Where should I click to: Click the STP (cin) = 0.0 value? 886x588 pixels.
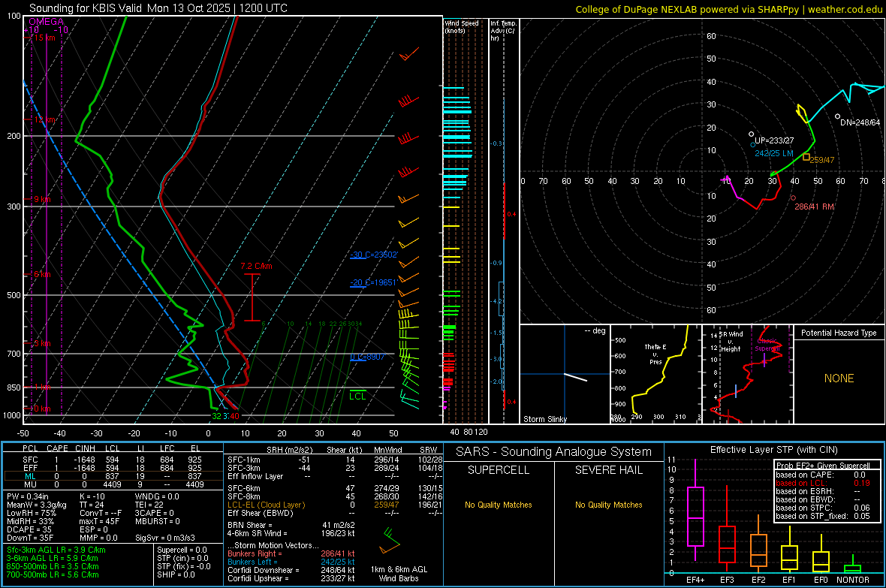point(182,558)
